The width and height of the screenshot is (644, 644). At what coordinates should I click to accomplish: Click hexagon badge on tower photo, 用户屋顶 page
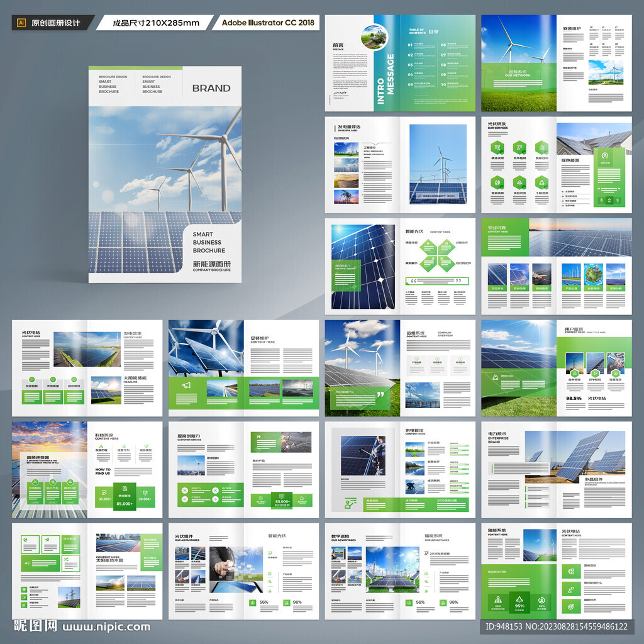click(x=575, y=373)
